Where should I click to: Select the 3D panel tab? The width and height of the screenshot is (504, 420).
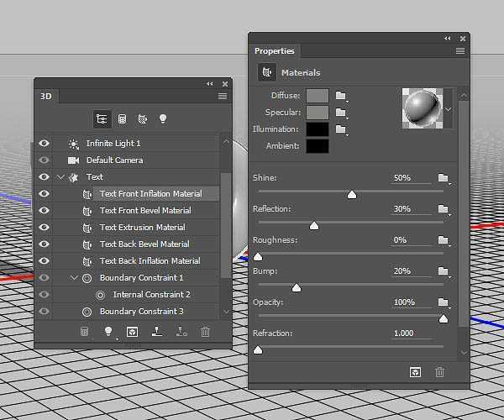46,96
